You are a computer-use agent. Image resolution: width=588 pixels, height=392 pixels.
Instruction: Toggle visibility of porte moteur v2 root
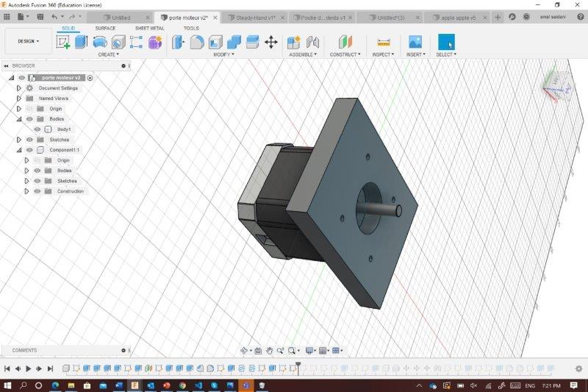pos(22,78)
